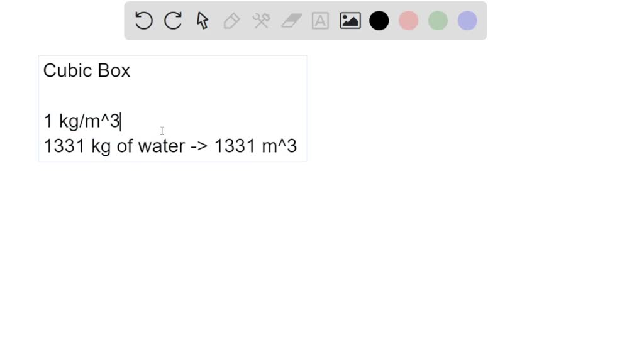Toggle the text tool off

[320, 21]
